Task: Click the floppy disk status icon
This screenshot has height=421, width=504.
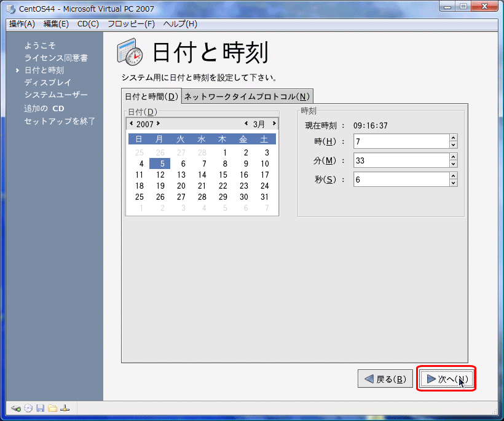Action: (x=40, y=409)
